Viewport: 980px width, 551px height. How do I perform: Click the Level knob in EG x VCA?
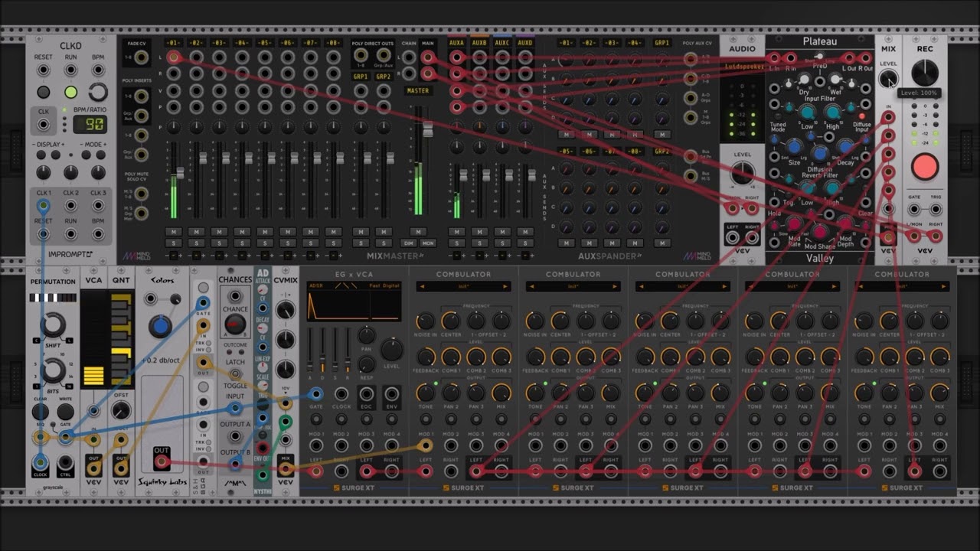[391, 350]
